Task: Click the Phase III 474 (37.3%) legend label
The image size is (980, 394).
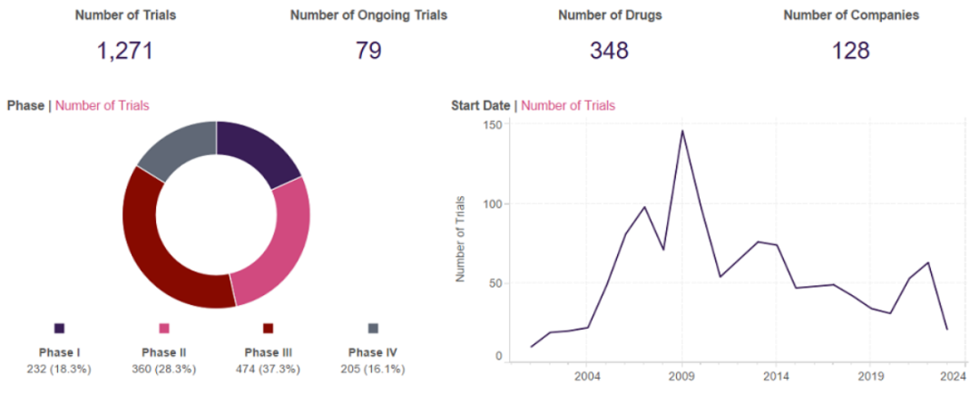Action: click(x=268, y=360)
